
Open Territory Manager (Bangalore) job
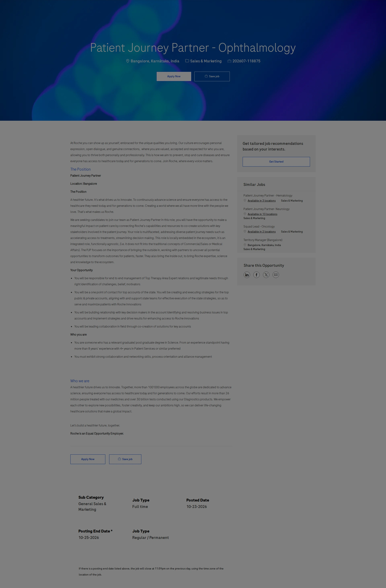pos(263,240)
